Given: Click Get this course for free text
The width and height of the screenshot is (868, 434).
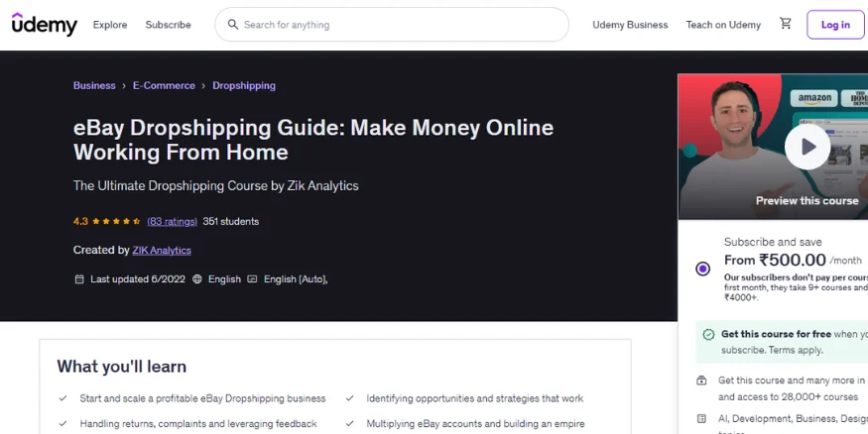Looking at the screenshot, I should [776, 334].
